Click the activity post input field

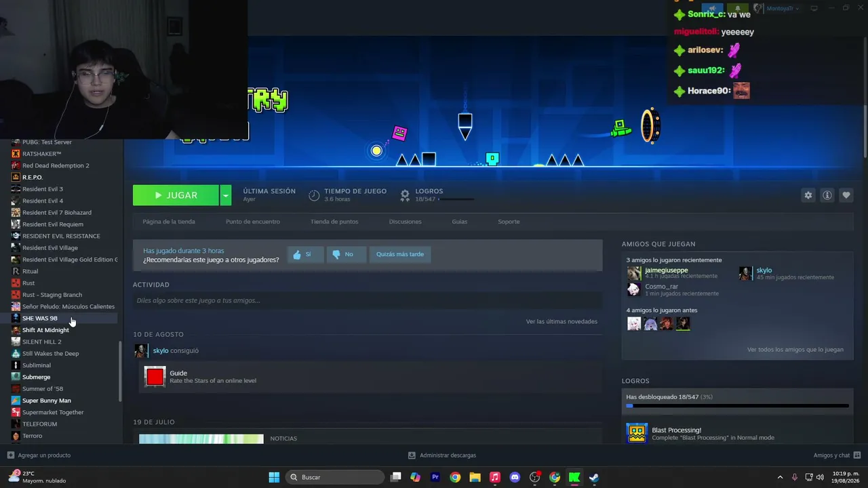click(368, 300)
